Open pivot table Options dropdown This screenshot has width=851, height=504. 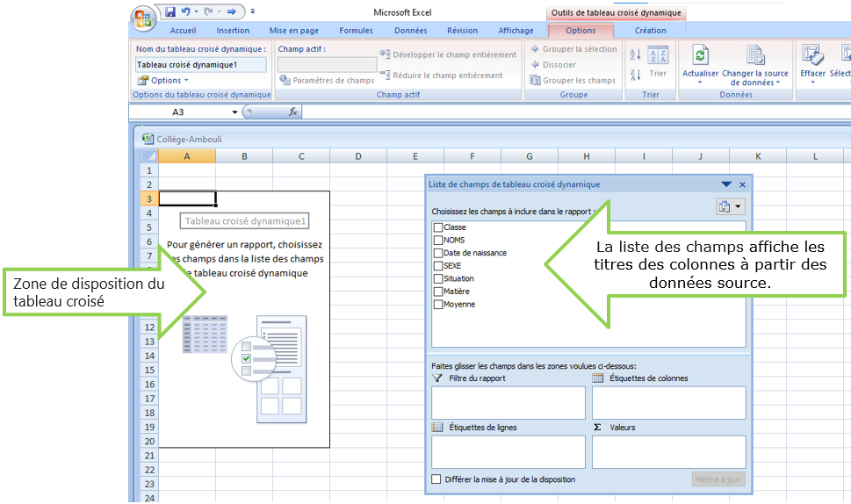[162, 80]
